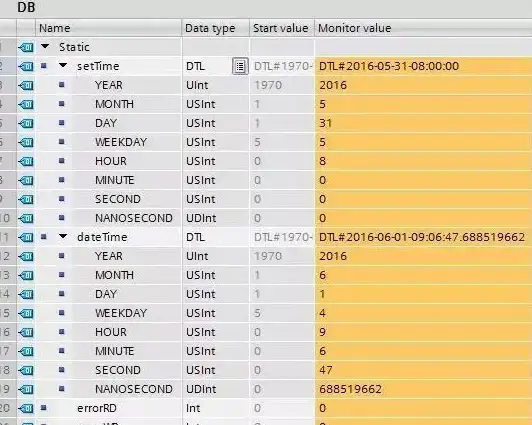This screenshot has width=532, height=425.
Task: Click the DB title label
Action: (26, 7)
